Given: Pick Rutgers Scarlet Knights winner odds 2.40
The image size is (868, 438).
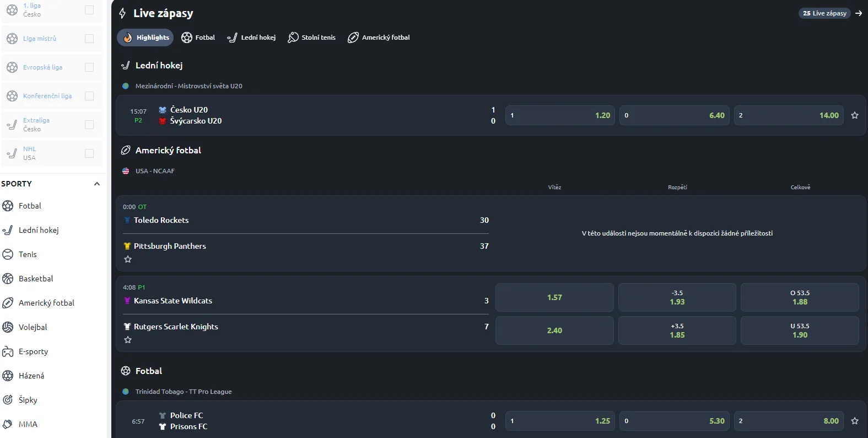Looking at the screenshot, I should point(554,330).
